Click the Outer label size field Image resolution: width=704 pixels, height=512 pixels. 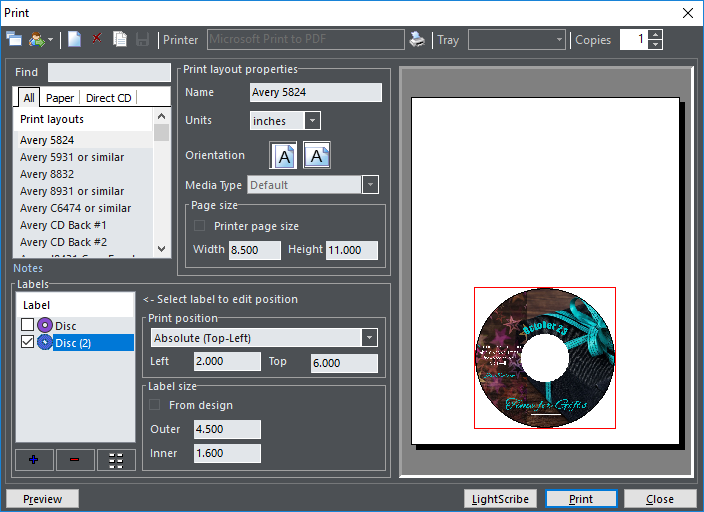pyautogui.click(x=227, y=429)
